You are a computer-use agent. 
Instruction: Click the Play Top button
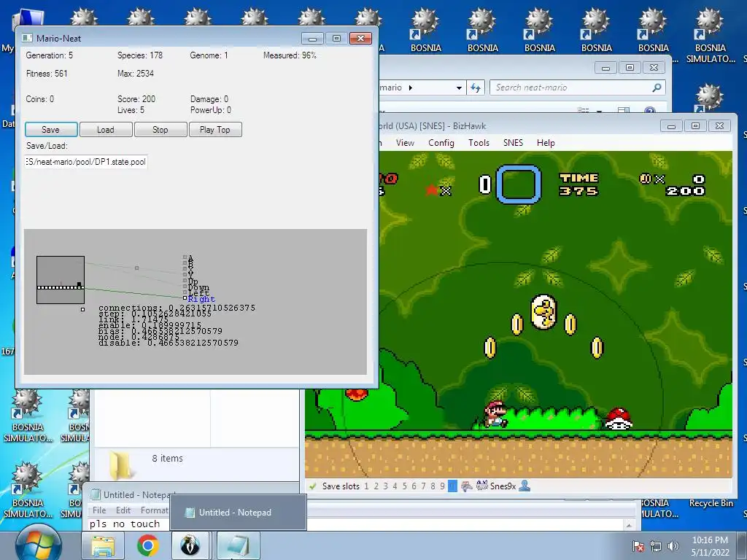[x=215, y=130]
